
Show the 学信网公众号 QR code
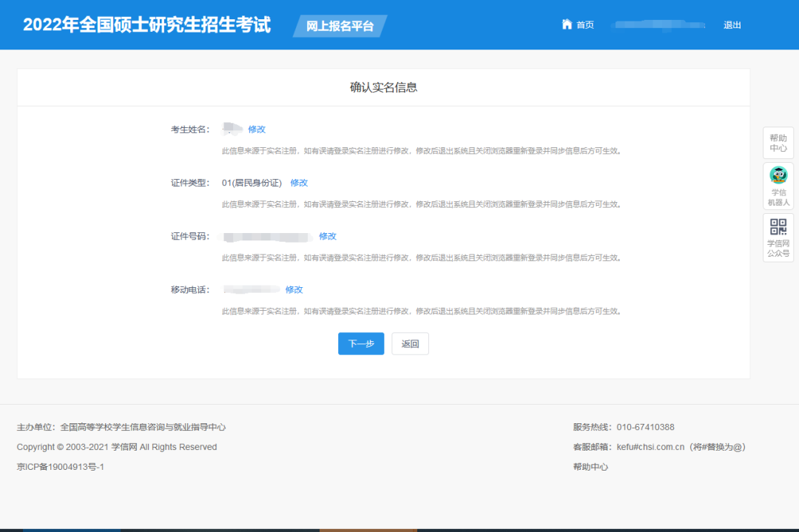(x=778, y=237)
